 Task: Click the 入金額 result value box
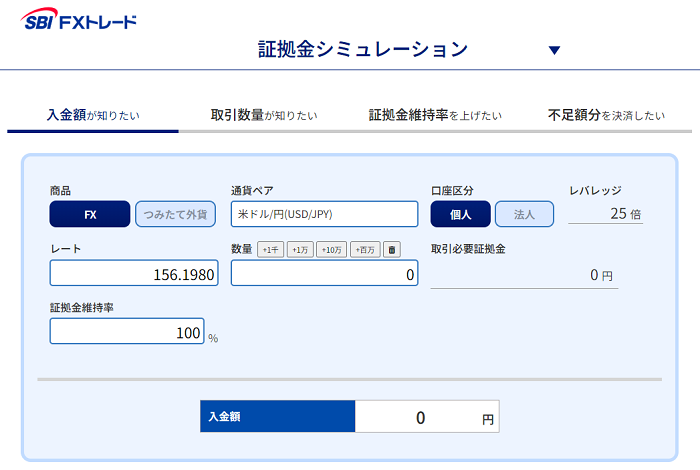click(x=427, y=416)
